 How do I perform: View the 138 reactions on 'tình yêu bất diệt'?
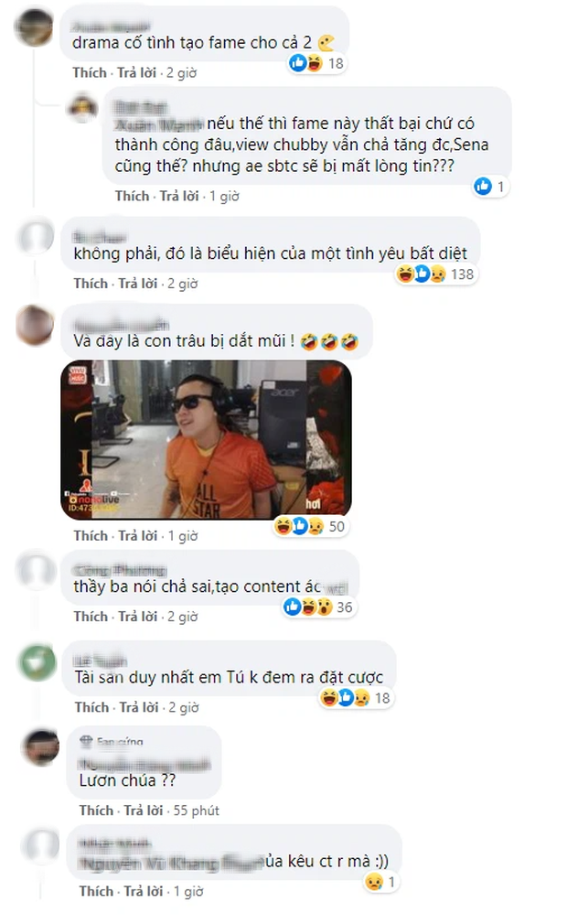[435, 274]
